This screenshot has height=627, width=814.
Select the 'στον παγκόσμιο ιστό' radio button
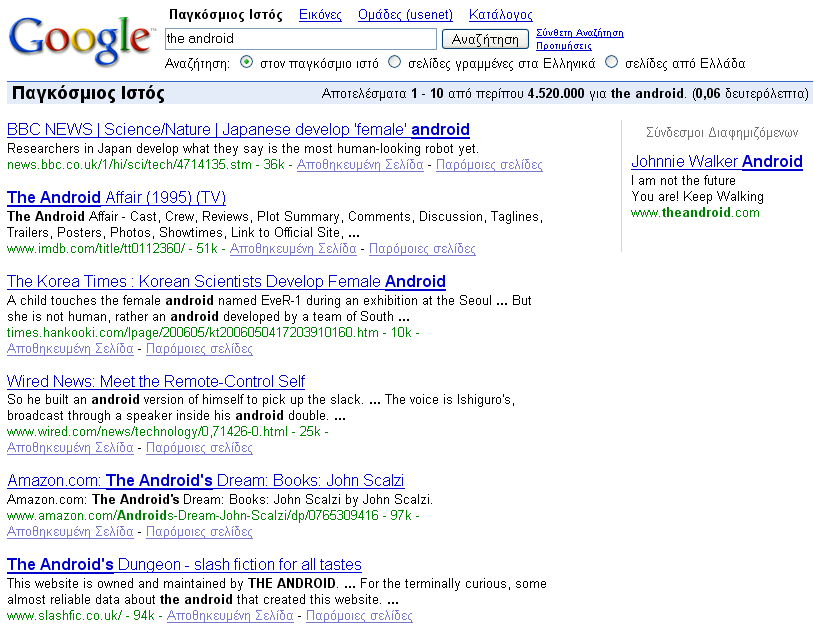tap(247, 63)
